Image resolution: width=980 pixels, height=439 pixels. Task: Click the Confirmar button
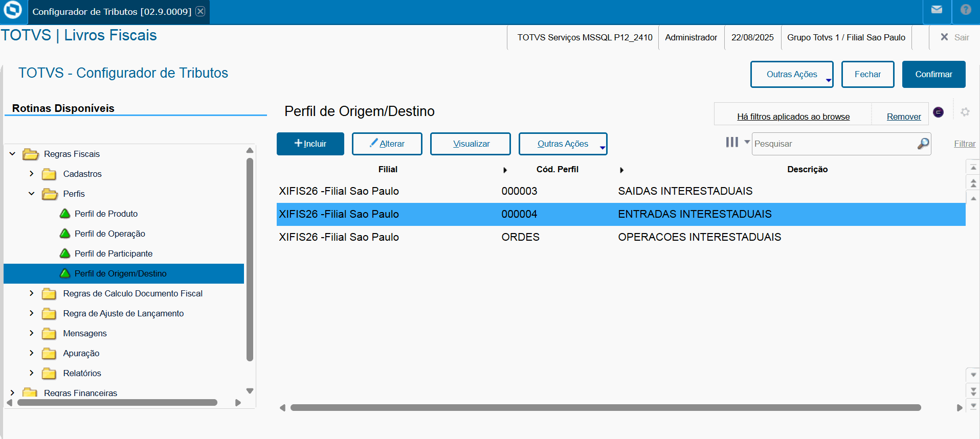[934, 74]
